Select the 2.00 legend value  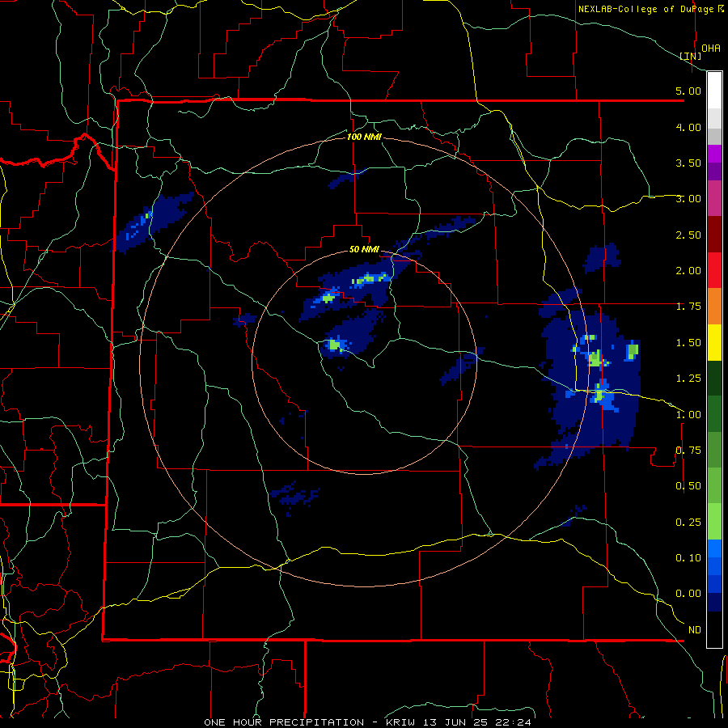tap(688, 271)
